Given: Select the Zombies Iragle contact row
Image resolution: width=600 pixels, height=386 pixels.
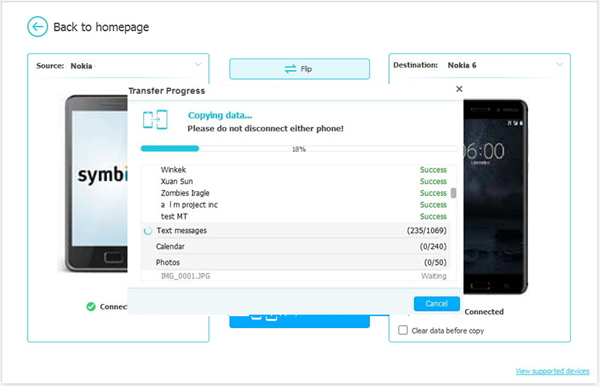Looking at the screenshot, I should point(295,193).
